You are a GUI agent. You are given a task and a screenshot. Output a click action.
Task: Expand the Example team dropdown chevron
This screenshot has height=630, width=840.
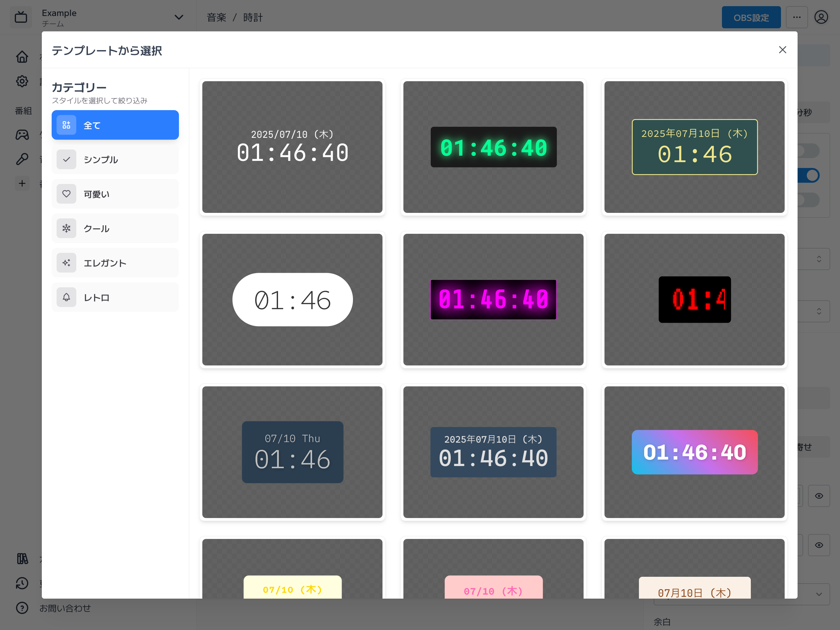pos(178,18)
